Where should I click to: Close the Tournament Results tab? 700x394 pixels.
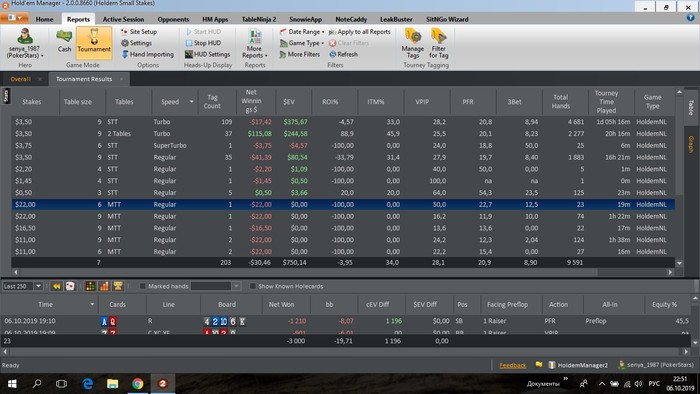pos(121,79)
